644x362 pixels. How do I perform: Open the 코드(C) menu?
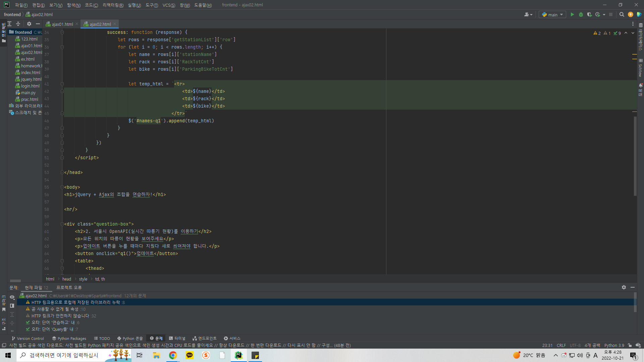coord(91,5)
